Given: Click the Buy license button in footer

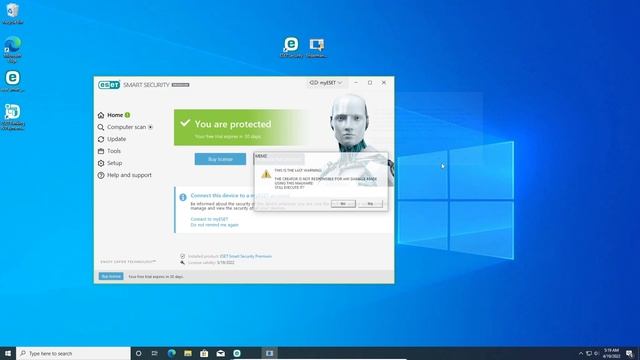Looking at the screenshot, I should click(x=111, y=276).
